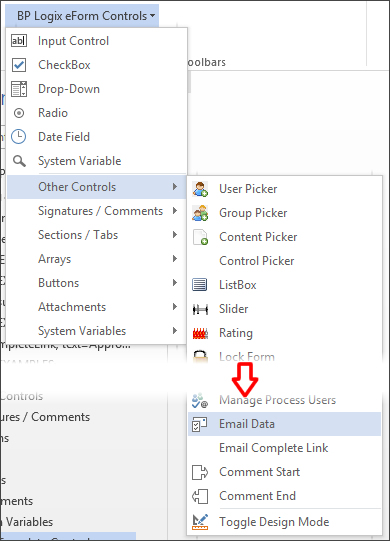Click the Content Picker page icon

(x=200, y=237)
